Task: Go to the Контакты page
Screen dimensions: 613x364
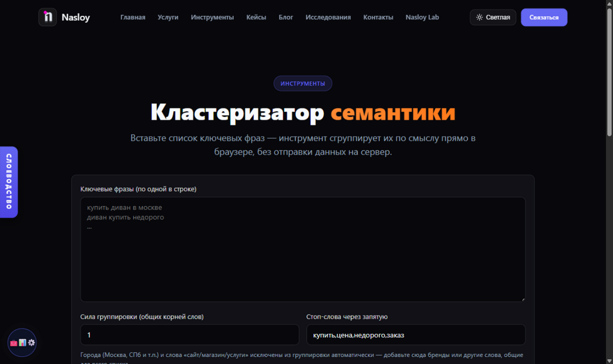Action: pos(378,17)
